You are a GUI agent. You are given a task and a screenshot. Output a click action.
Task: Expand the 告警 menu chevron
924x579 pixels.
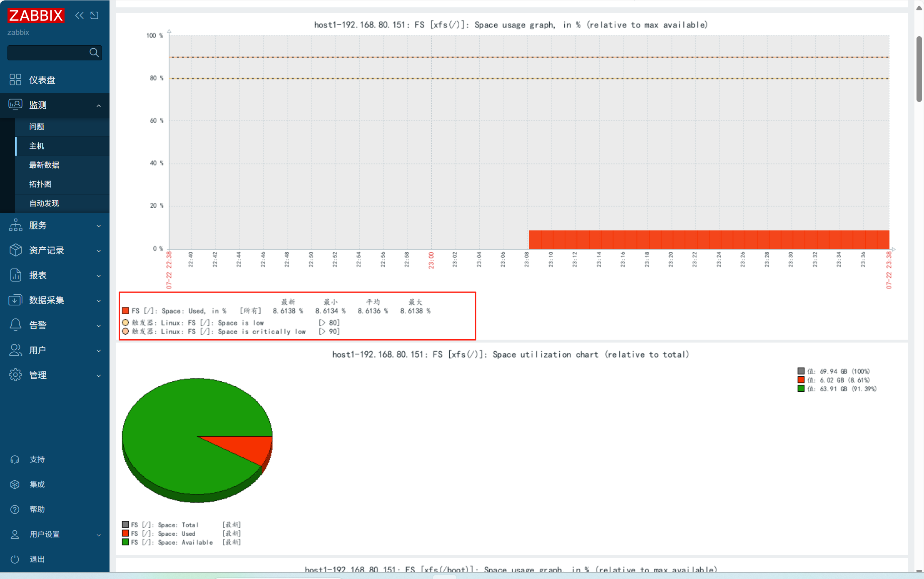(x=99, y=326)
